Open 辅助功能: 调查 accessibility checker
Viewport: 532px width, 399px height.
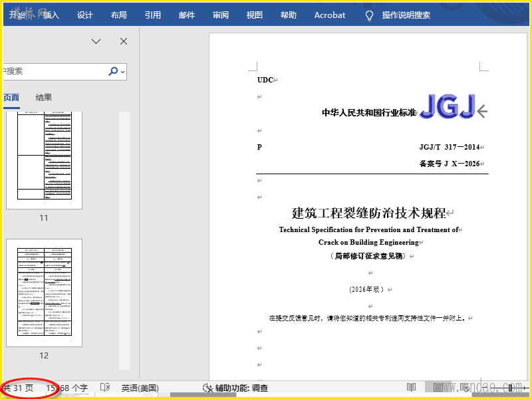click(x=235, y=388)
